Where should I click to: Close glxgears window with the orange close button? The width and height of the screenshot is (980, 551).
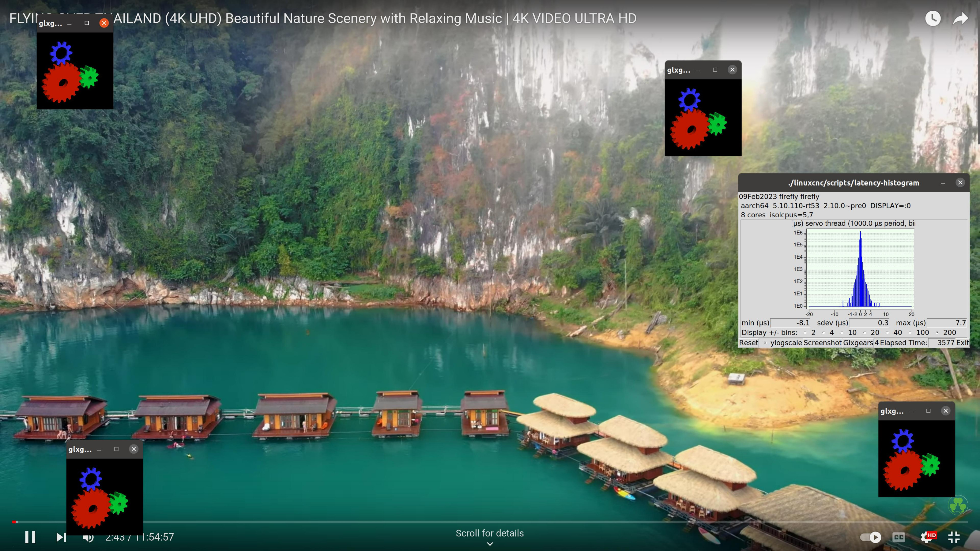(x=104, y=23)
